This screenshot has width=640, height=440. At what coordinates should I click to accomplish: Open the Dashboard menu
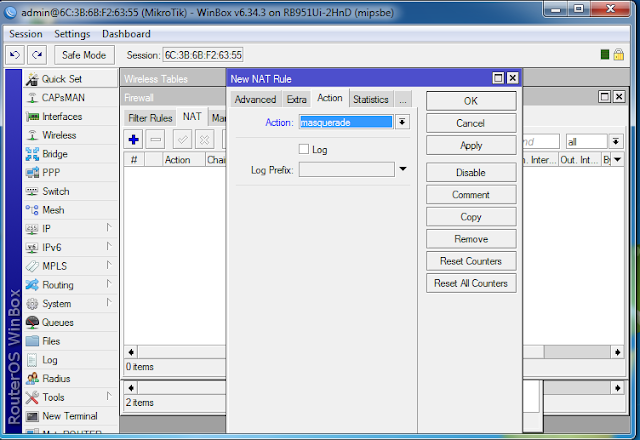pyautogui.click(x=126, y=34)
